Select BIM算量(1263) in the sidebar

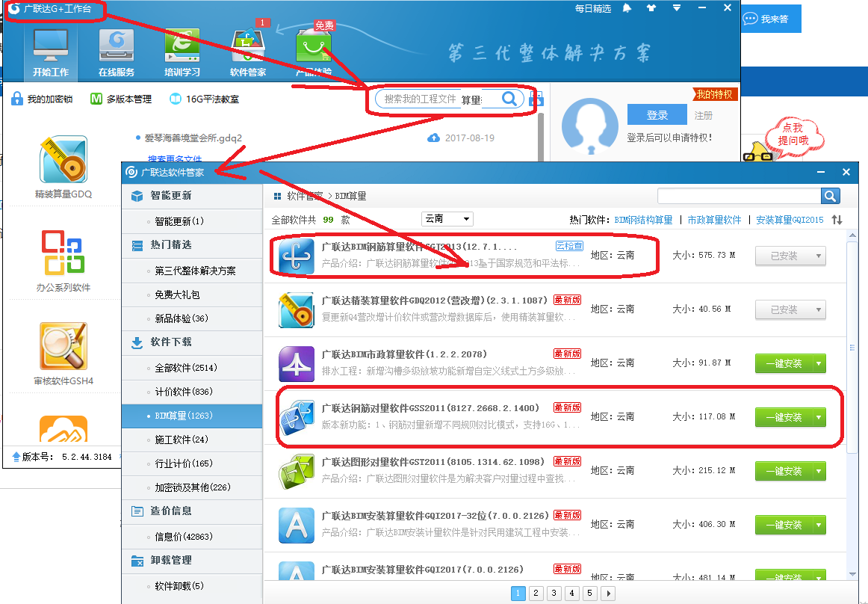(x=191, y=416)
